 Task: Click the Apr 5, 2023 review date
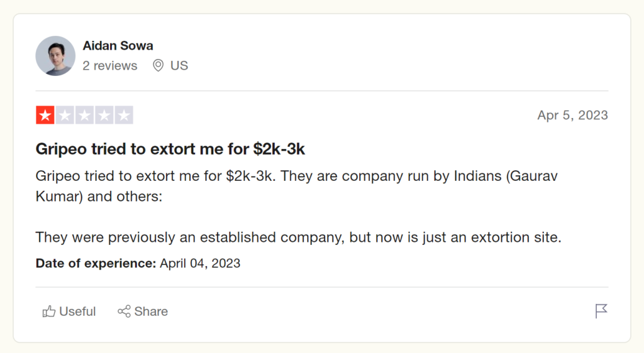[x=572, y=116]
